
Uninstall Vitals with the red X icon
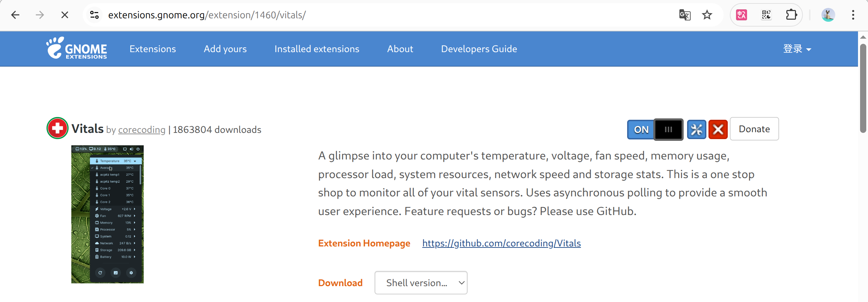(x=718, y=129)
